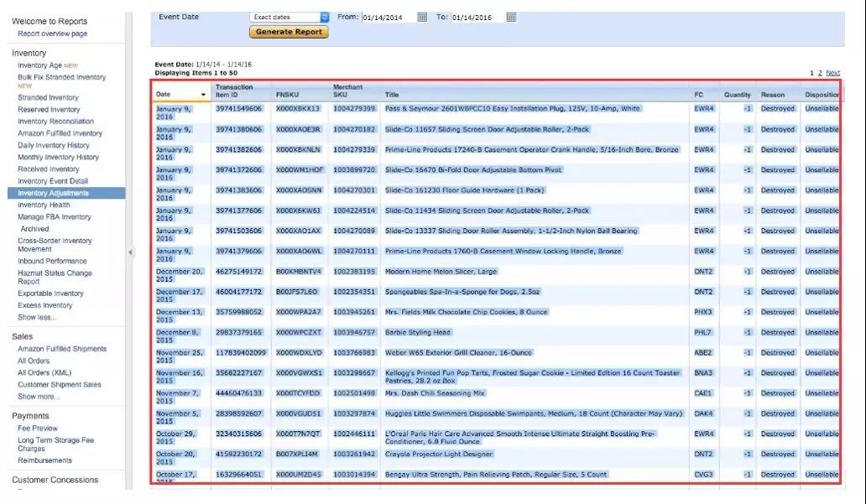The height and width of the screenshot is (504, 866).
Task: Open the Archived inventory link
Action: pos(34,229)
